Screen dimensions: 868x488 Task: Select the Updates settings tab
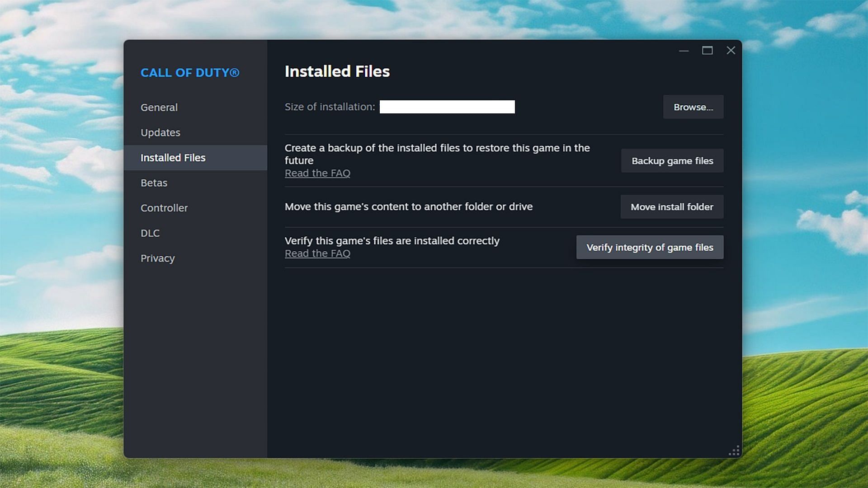pyautogui.click(x=161, y=132)
